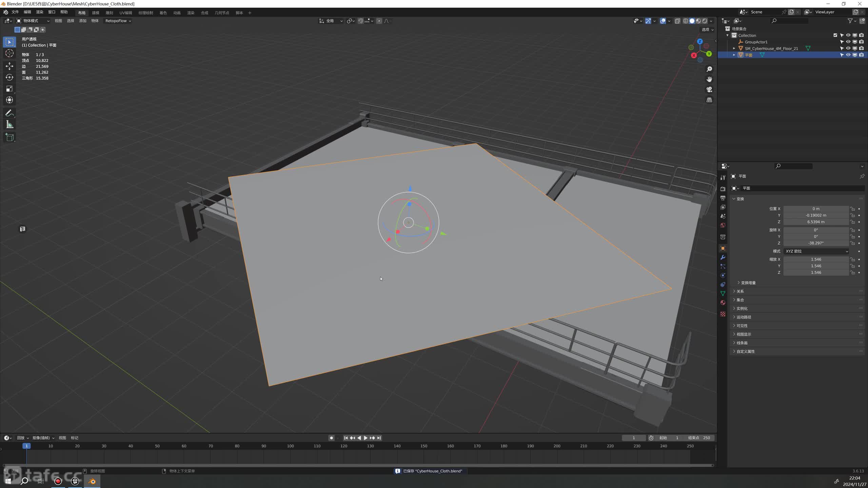Switch orthographic/perspective grid icon
This screenshot has height=488, width=868.
click(709, 100)
